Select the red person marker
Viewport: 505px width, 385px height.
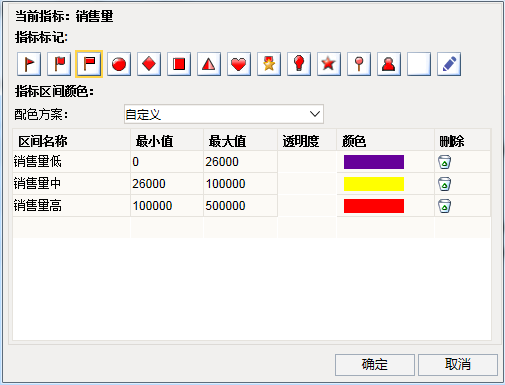(389, 64)
